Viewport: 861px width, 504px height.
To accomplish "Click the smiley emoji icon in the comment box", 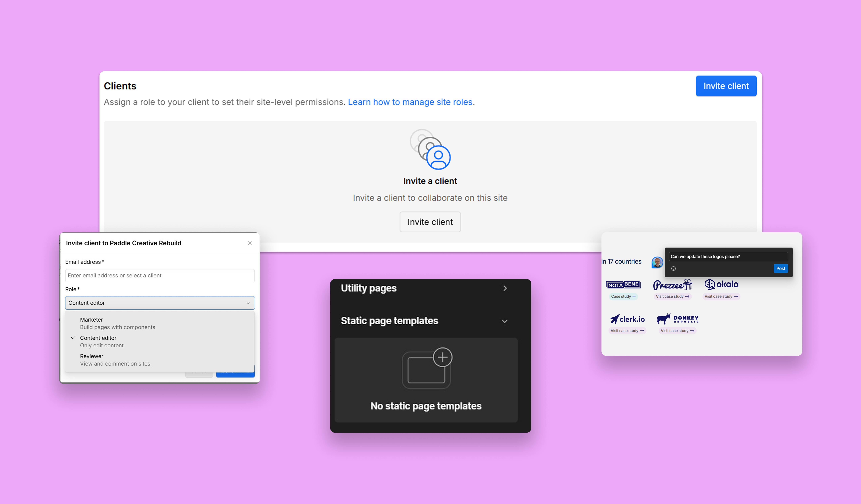I will tap(674, 268).
